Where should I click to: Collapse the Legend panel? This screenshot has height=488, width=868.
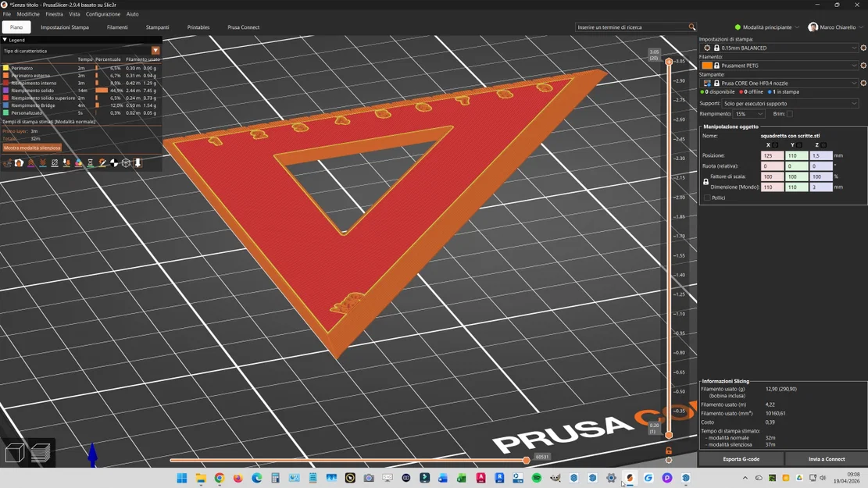tap(5, 40)
